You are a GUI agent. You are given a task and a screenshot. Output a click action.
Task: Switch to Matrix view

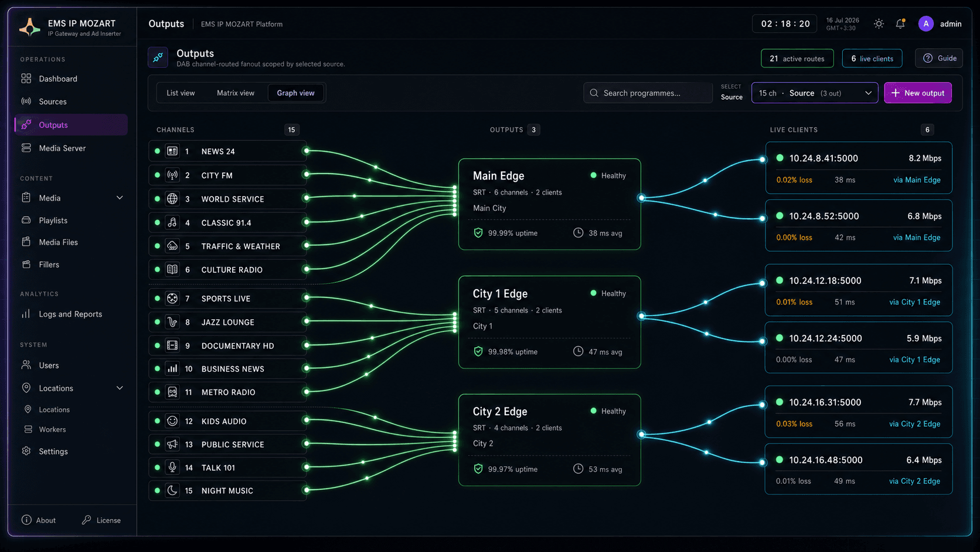click(236, 93)
